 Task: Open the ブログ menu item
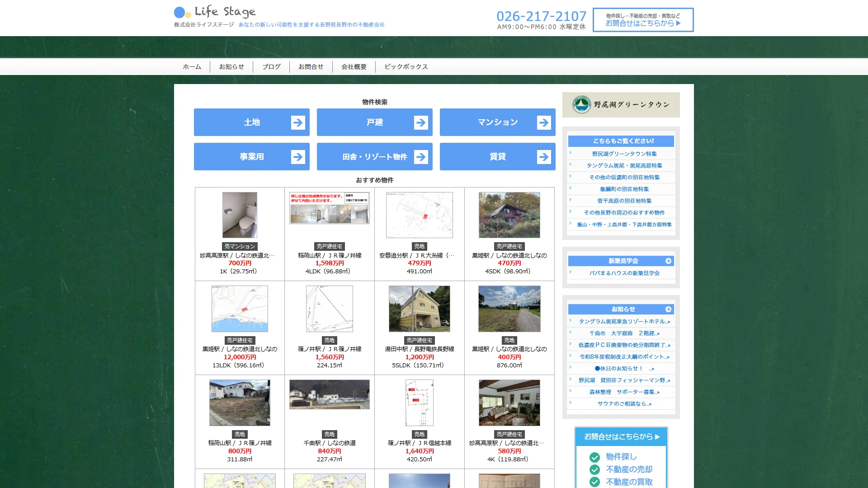point(271,67)
